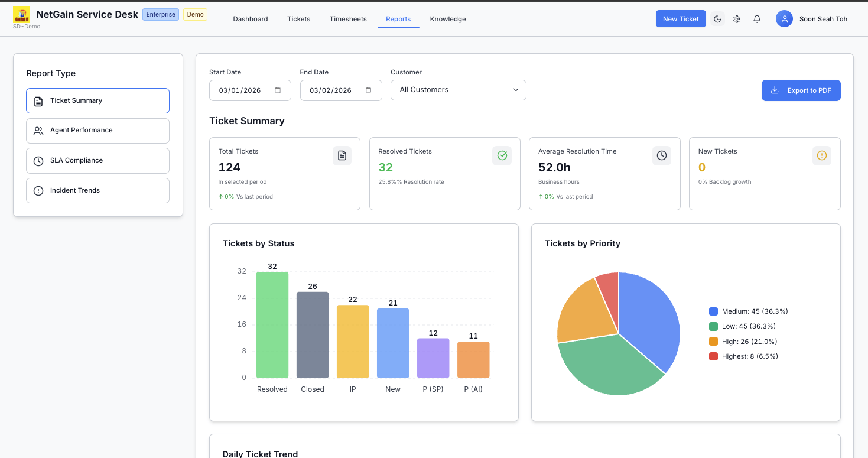
Task: Open the Customer dropdown chevron
Action: pos(516,90)
